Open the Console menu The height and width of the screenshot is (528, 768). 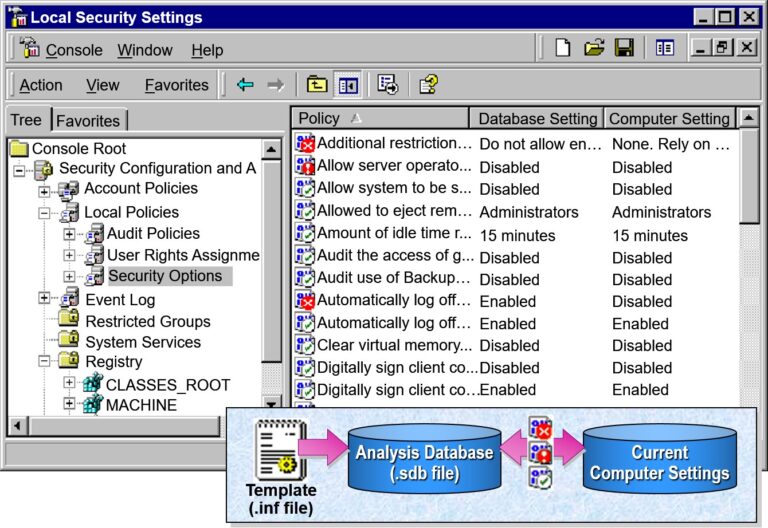point(74,50)
